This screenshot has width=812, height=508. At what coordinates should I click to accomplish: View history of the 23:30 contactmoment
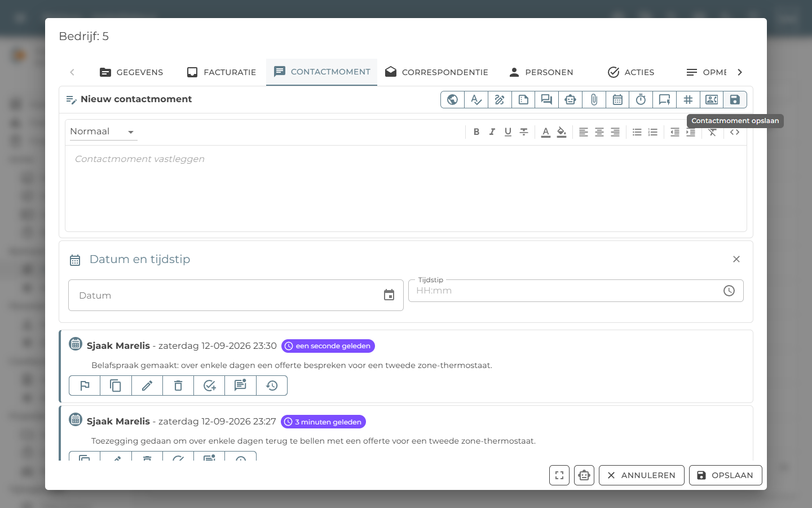tap(272, 386)
